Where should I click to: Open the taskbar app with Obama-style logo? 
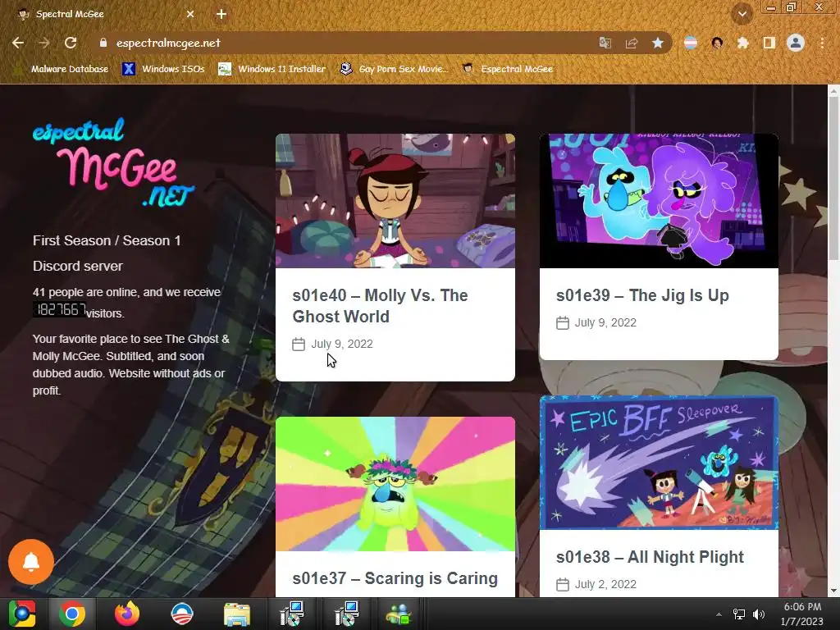click(x=181, y=614)
